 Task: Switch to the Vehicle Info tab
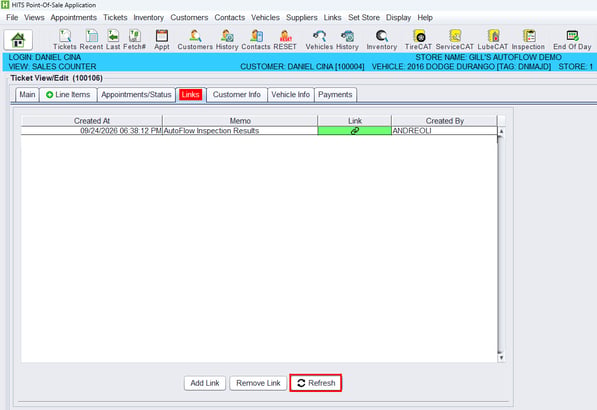(x=291, y=94)
